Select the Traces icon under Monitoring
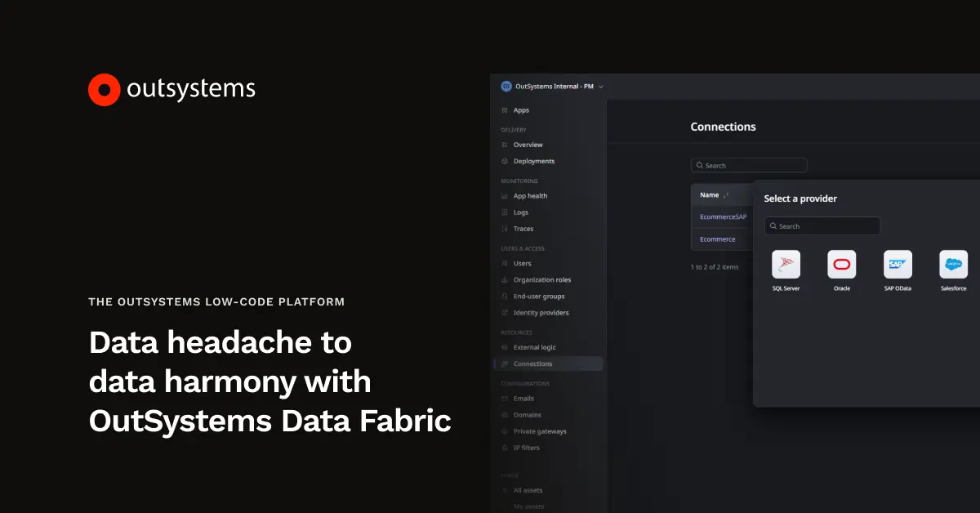The width and height of the screenshot is (980, 513). [505, 229]
